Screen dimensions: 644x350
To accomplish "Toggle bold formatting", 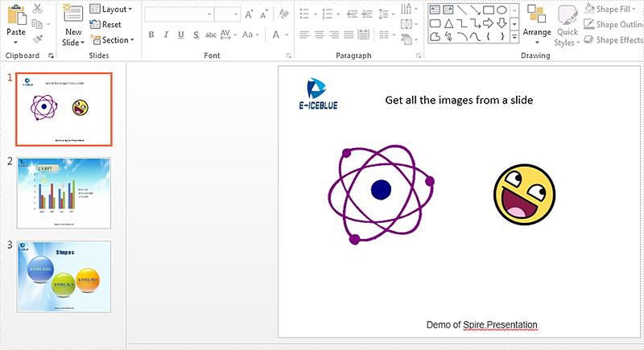I will click(x=151, y=35).
